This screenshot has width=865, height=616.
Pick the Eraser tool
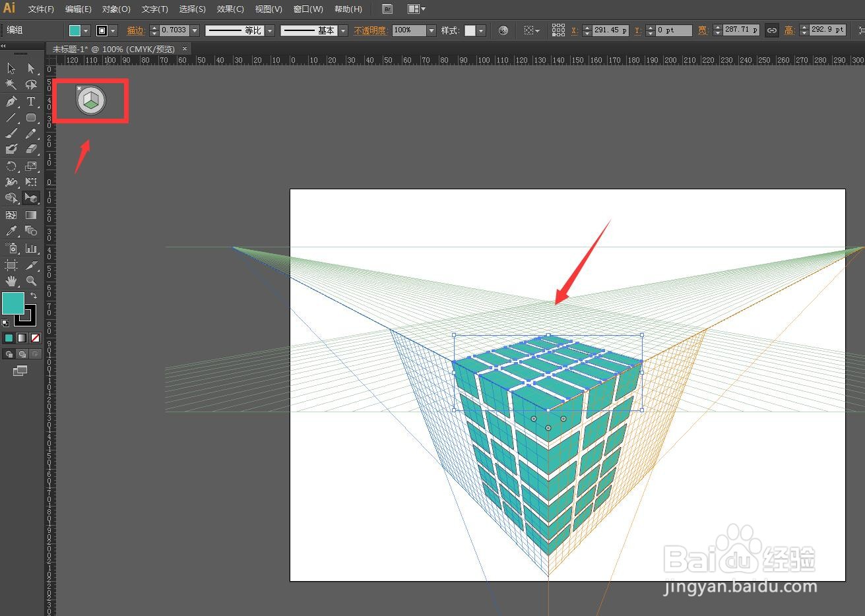pos(31,149)
